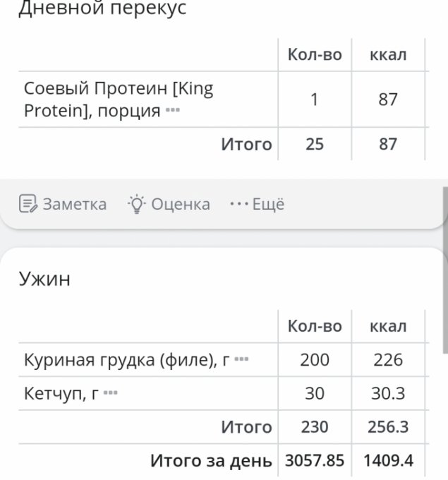Click the vertical scrollbar on the right edge
The height and width of the screenshot is (480, 448).
point(444,268)
